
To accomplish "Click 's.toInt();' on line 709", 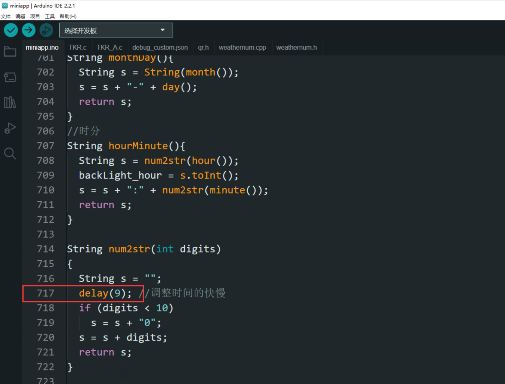I will (209, 175).
